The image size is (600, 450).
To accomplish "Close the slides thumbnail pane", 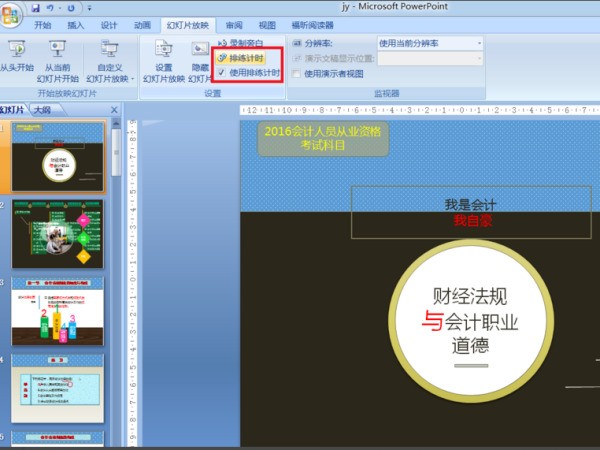I will [114, 109].
